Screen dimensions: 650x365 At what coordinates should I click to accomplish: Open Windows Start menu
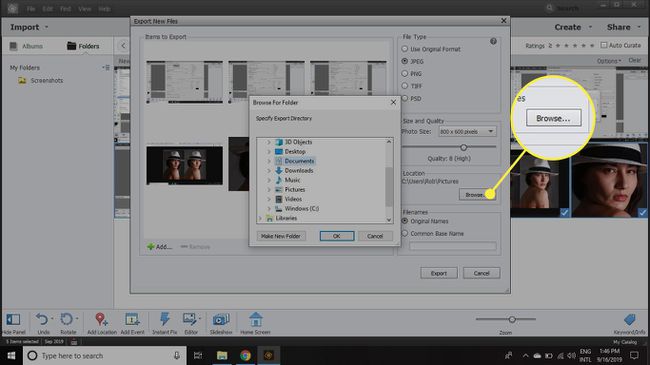click(x=11, y=355)
